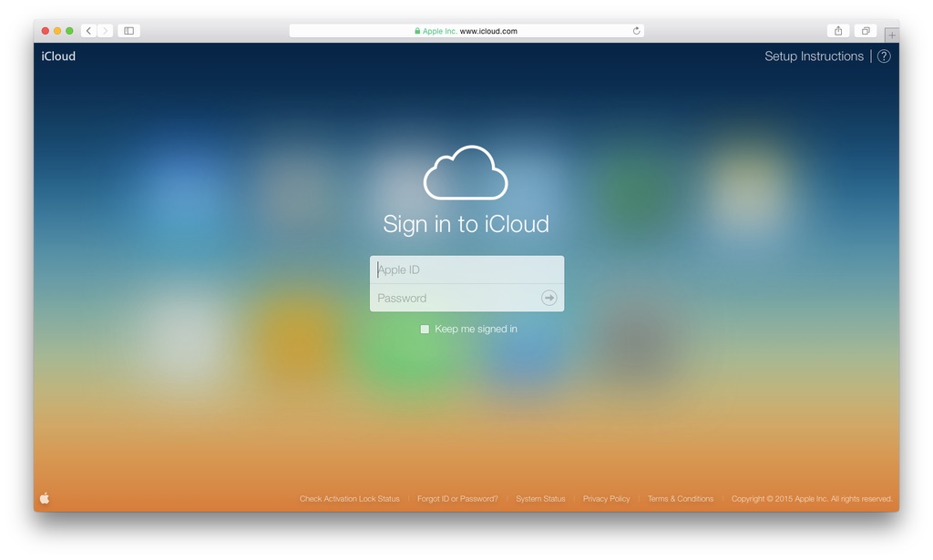Click the Apple logo in footer
933x560 pixels.
(x=45, y=498)
